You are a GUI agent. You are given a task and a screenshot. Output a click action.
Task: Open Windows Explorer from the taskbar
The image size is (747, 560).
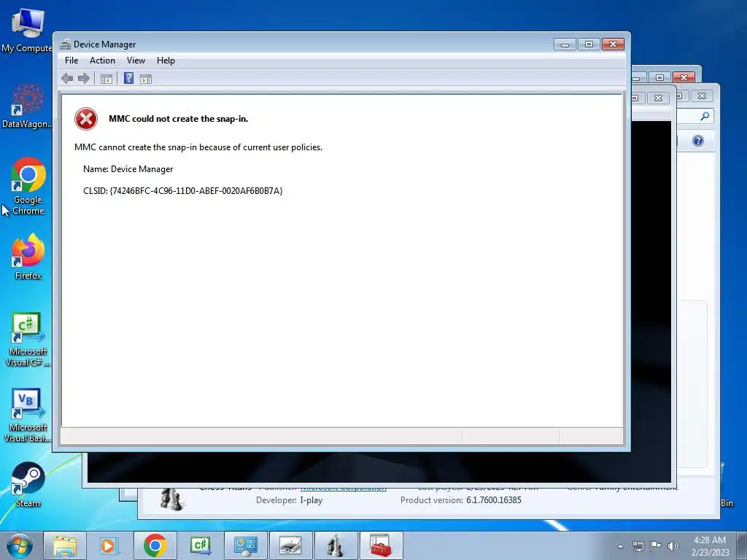click(65, 545)
